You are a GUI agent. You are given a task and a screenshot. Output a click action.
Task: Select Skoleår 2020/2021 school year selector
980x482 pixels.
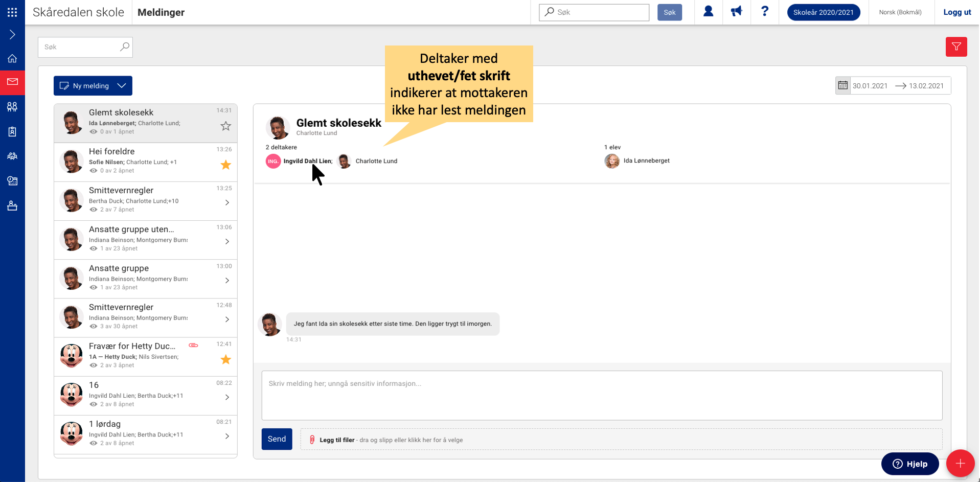pyautogui.click(x=823, y=12)
